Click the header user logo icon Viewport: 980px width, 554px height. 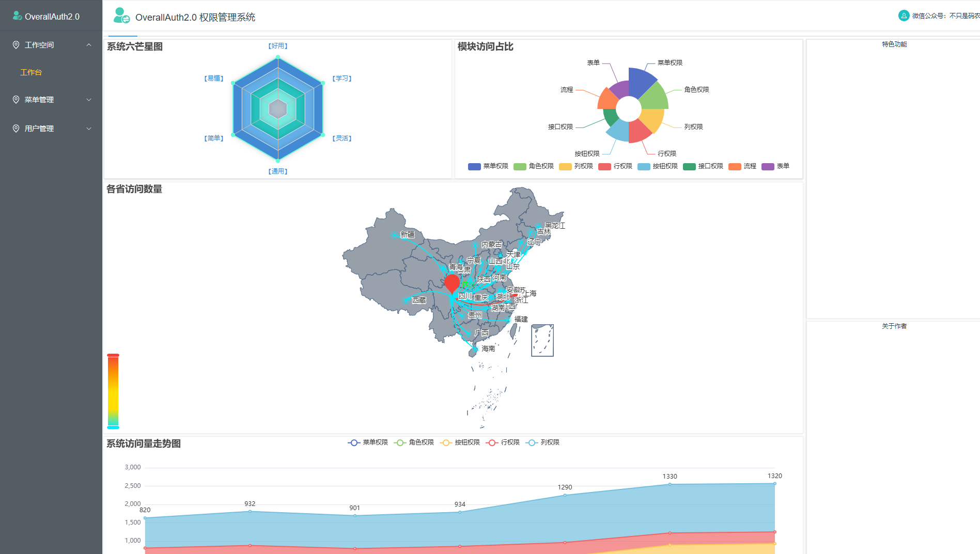(x=121, y=15)
